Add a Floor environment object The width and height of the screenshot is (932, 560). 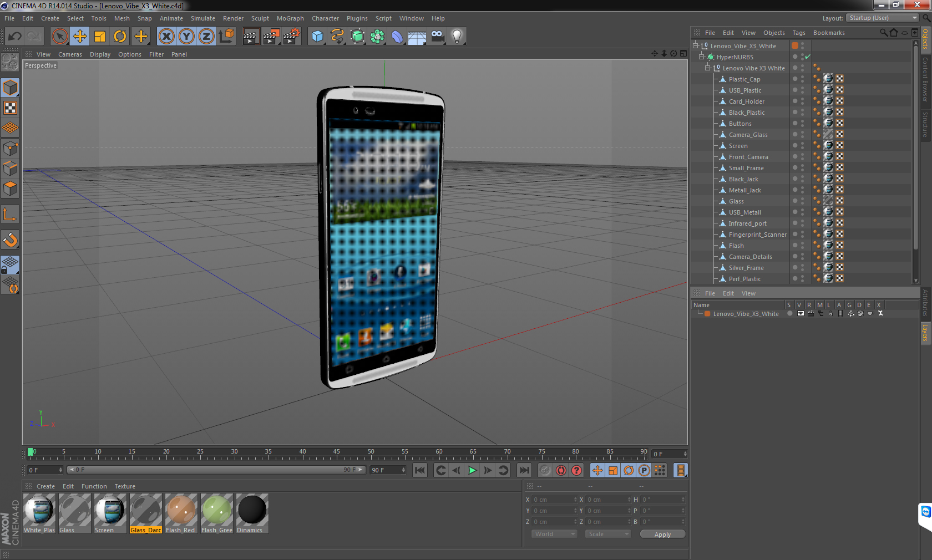click(417, 37)
